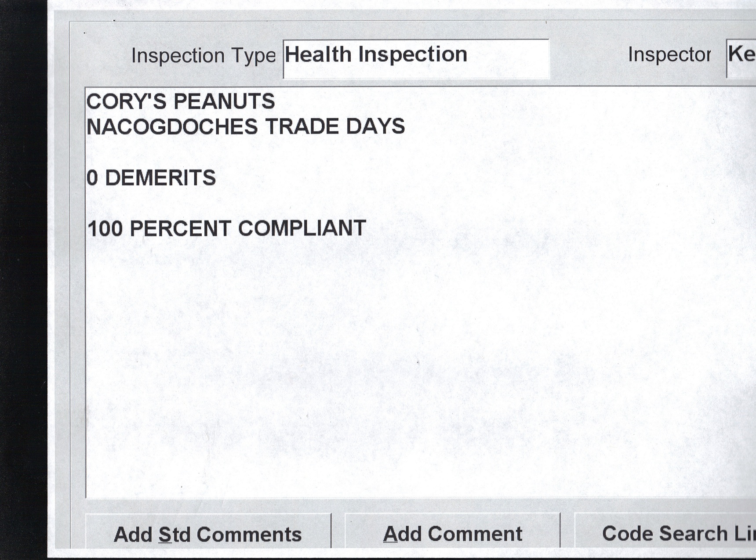Click the word NACOGDOCHES in comments
The width and height of the screenshot is (756, 560).
tap(172, 126)
